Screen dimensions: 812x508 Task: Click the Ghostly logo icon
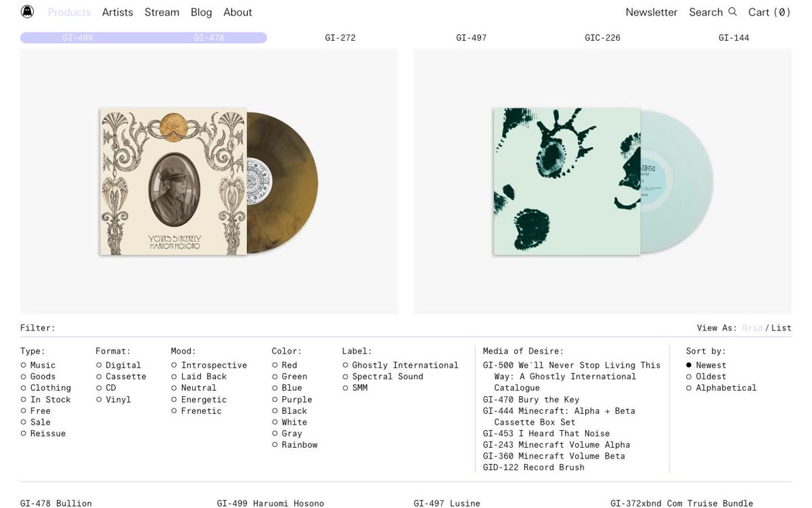pyautogui.click(x=27, y=12)
